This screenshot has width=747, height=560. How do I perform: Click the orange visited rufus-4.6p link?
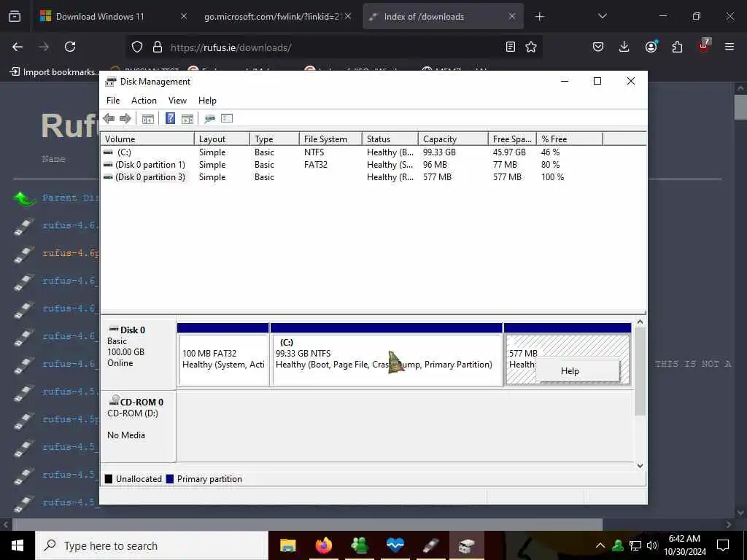71,253
